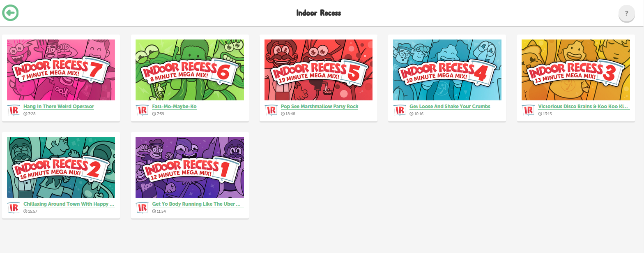Screen dimensions: 644x253
Task: Select the Indoor Recess 1 purple thumbnail
Action: pos(190,167)
